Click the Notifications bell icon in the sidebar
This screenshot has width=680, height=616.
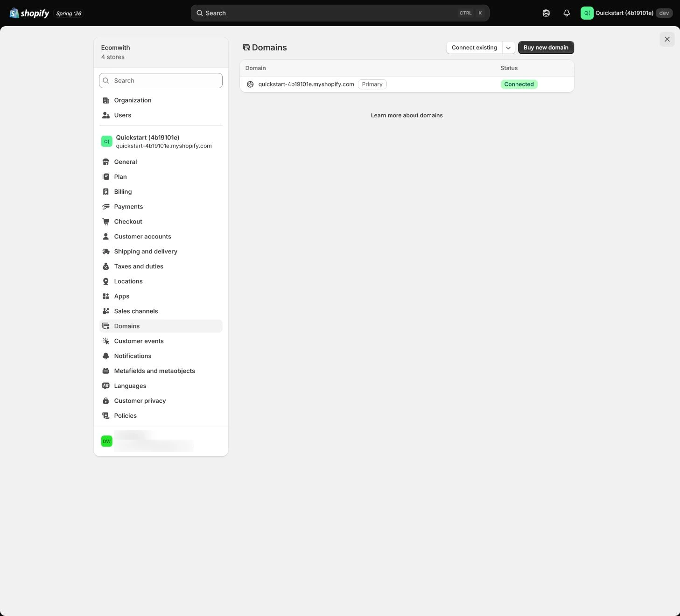(x=106, y=356)
